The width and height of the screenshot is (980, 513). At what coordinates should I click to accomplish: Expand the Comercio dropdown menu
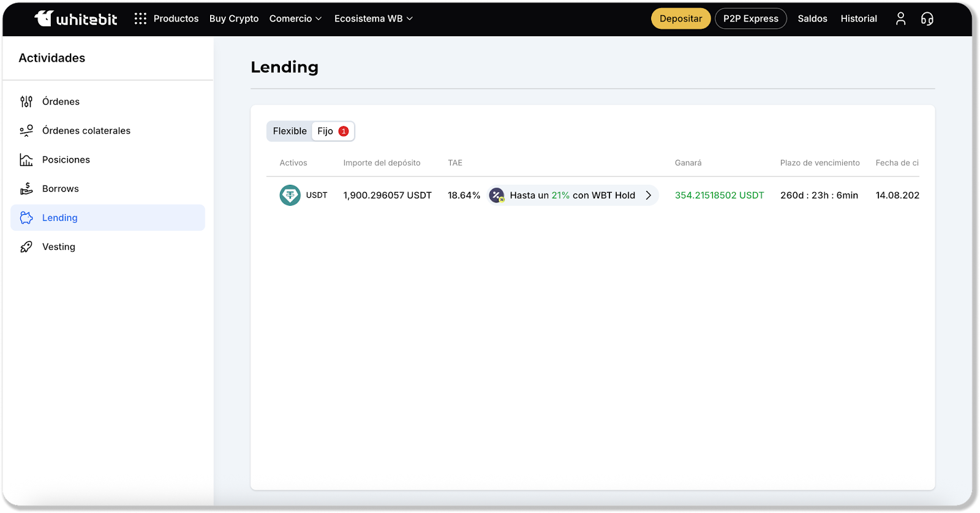tap(295, 18)
